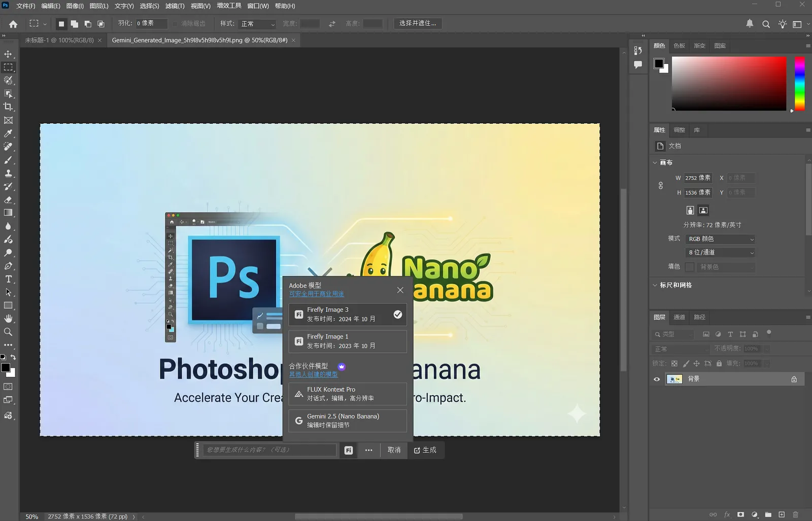Open the style dropdown in options bar
812x521 pixels.
(257, 23)
